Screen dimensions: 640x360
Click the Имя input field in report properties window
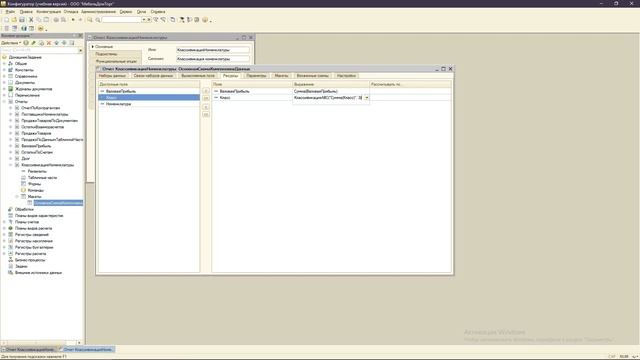pos(213,50)
